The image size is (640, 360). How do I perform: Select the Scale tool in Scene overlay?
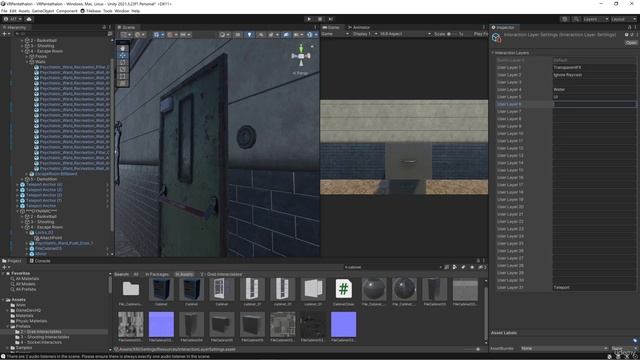pyautogui.click(x=122, y=69)
